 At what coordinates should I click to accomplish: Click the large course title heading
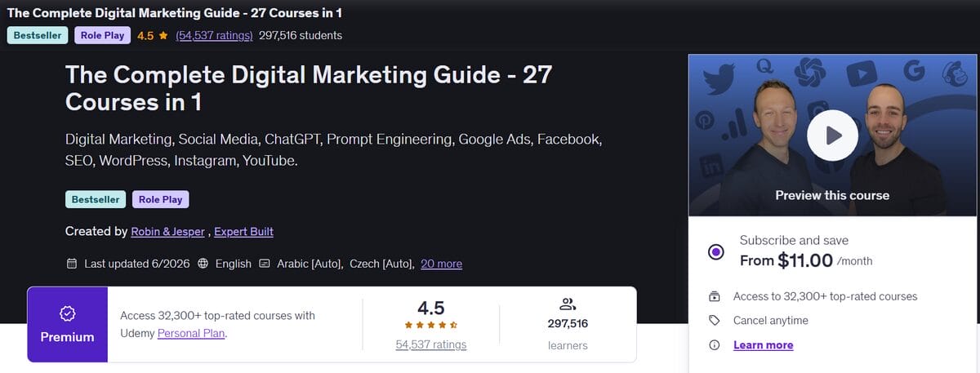[x=309, y=88]
